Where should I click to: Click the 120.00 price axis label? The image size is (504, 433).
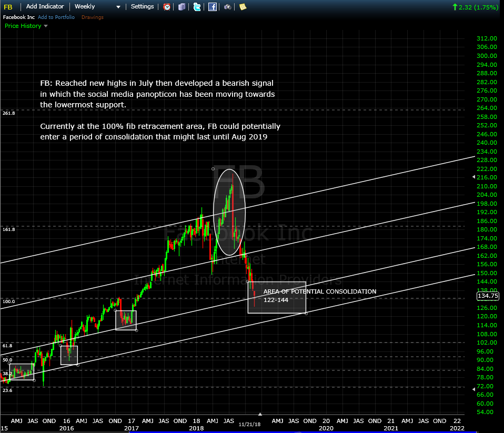click(487, 316)
